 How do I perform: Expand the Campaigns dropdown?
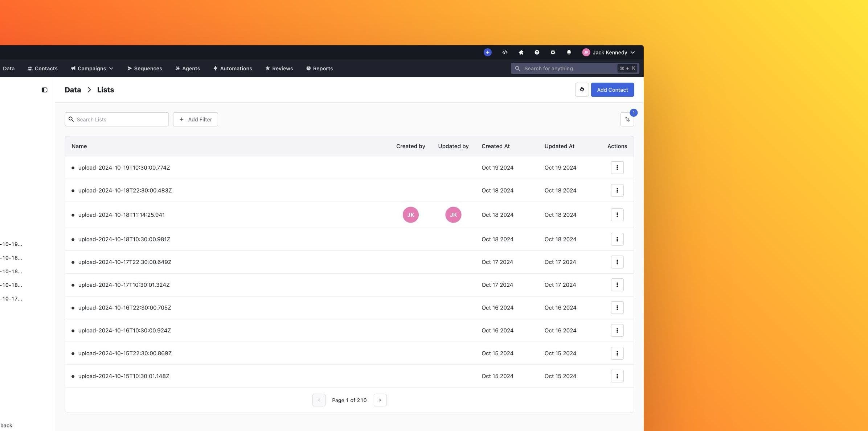(x=91, y=68)
